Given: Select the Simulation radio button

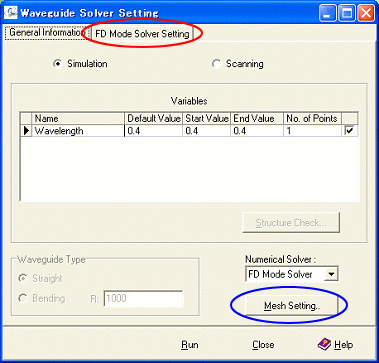Looking at the screenshot, I should (57, 64).
